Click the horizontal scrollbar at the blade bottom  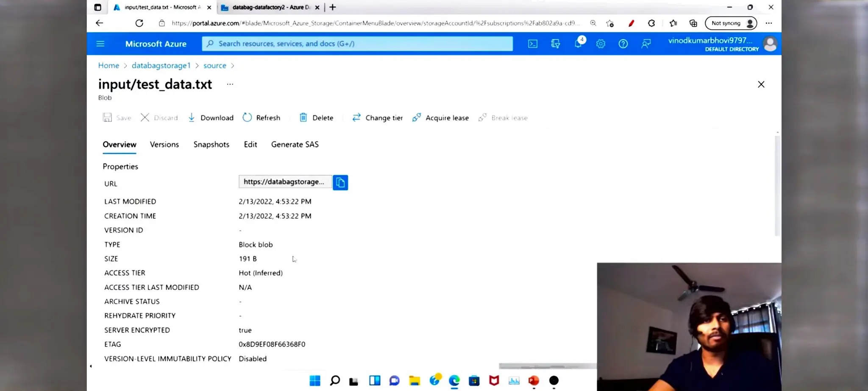(x=548, y=366)
